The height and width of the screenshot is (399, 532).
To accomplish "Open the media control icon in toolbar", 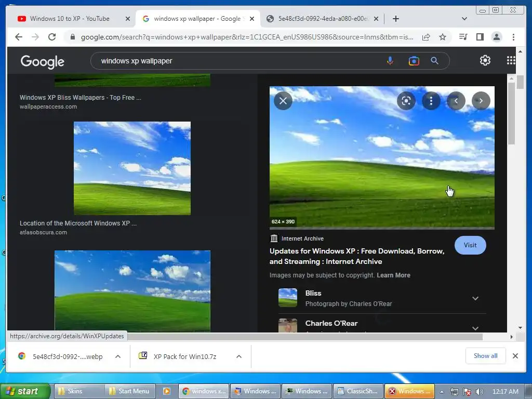I will (x=463, y=37).
